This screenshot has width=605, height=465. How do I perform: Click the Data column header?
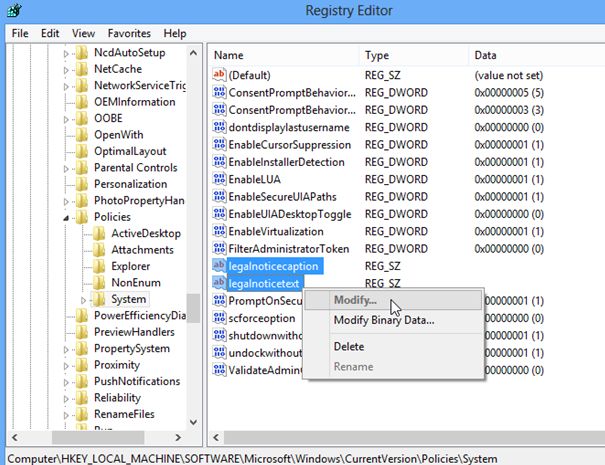coord(537,55)
